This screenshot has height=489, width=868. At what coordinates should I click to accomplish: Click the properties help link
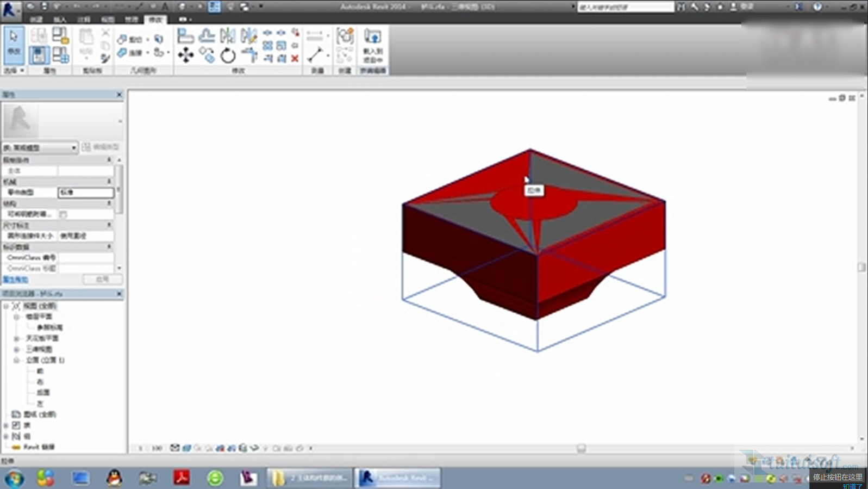pyautogui.click(x=15, y=280)
